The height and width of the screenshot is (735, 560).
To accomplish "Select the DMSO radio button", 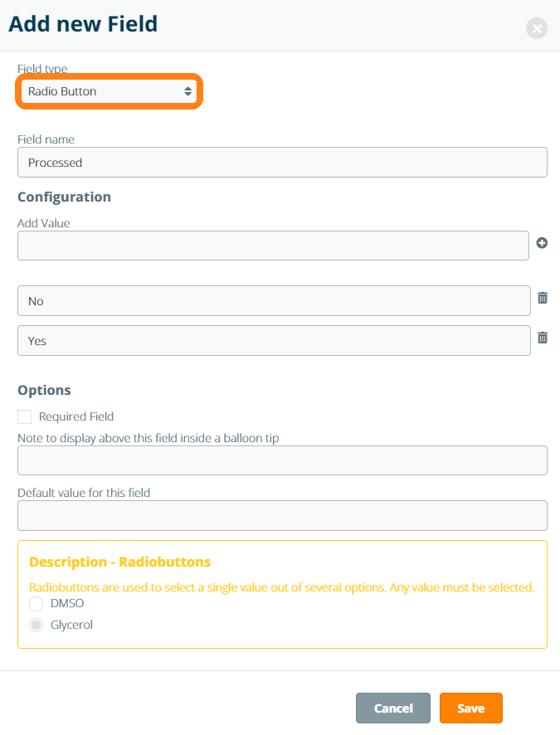I will tap(37, 604).
